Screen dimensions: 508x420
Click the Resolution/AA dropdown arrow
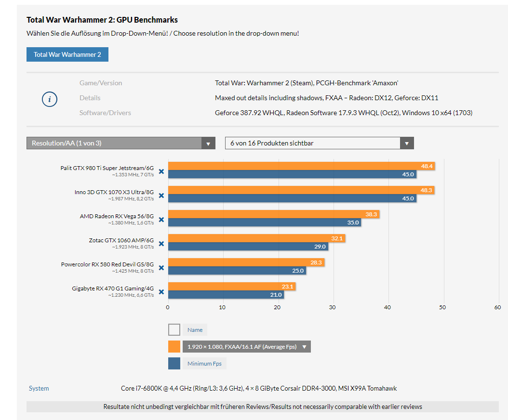click(x=208, y=144)
